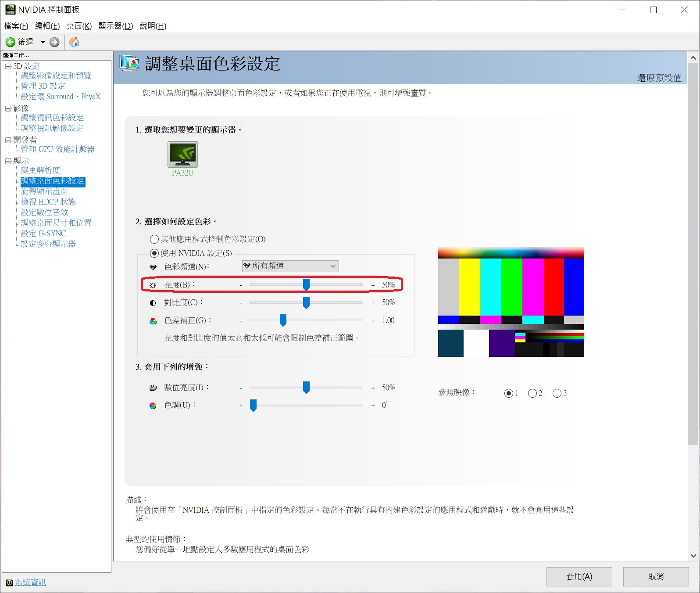Click the digital vibrance icon
Screen dimensions: 700x593
[x=153, y=388]
